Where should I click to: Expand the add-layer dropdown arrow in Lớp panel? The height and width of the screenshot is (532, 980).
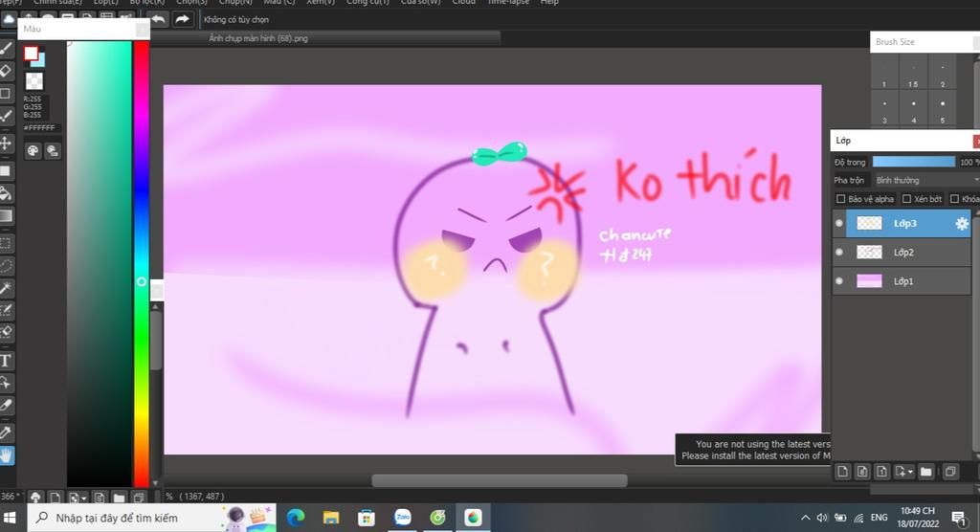click(x=911, y=472)
